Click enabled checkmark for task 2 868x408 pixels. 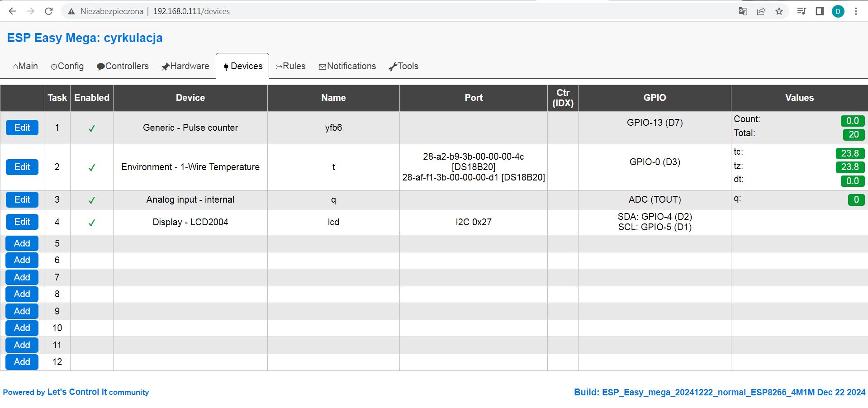(x=92, y=167)
